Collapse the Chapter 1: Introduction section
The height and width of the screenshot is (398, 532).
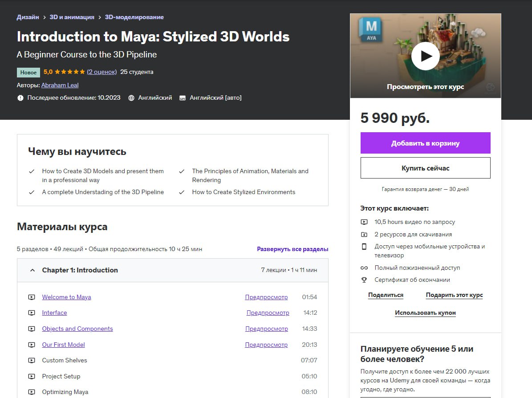[x=32, y=270]
